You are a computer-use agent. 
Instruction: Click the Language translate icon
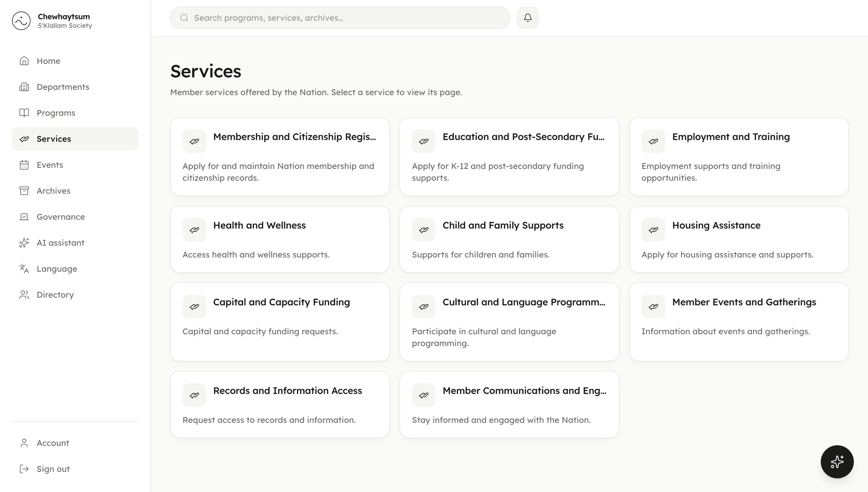coord(24,269)
